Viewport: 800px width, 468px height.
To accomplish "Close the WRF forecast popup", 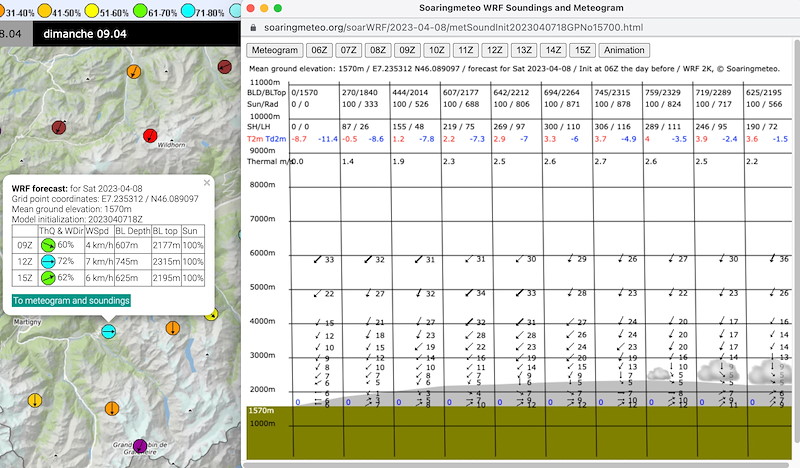I will [x=207, y=183].
